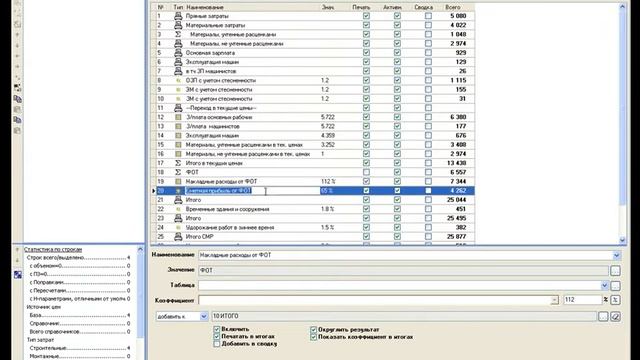Click the type icon in row 12

click(x=178, y=117)
